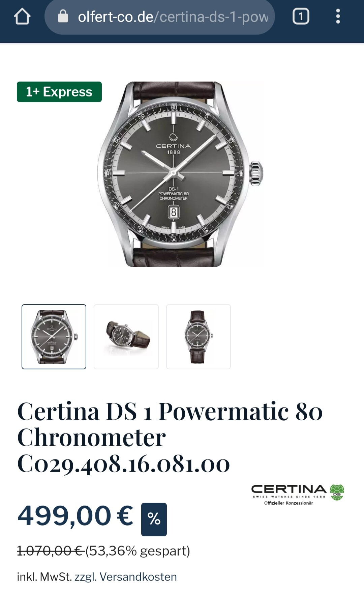Tap the olfert-co.de address bar
The width and height of the screenshot is (364, 591).
pyautogui.click(x=160, y=17)
